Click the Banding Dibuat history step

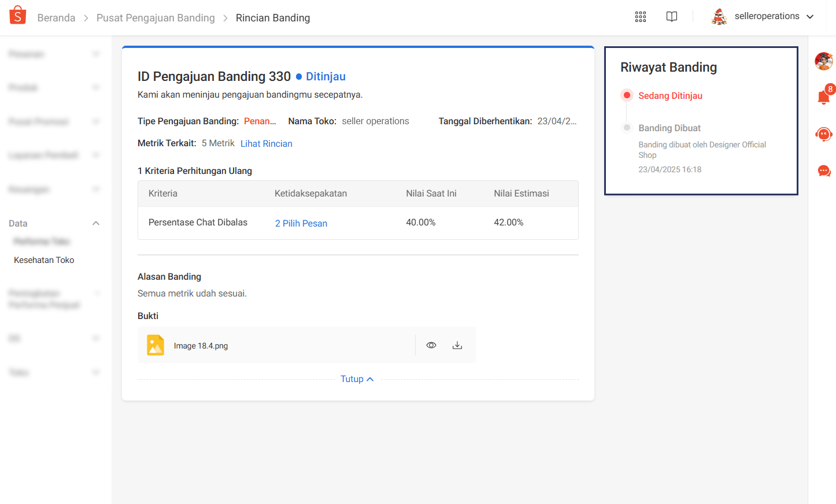click(669, 128)
